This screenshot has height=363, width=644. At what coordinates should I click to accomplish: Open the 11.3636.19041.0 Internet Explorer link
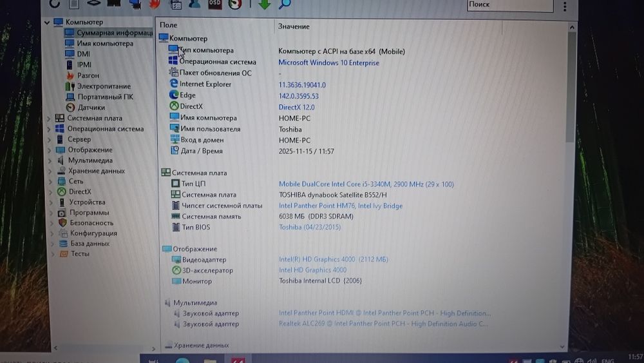[x=302, y=85]
